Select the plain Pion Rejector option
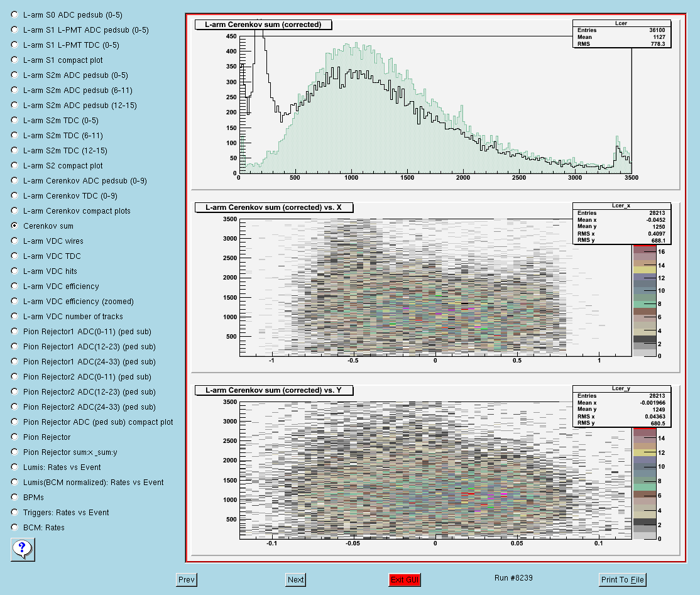The width and height of the screenshot is (700, 595). (x=14, y=437)
